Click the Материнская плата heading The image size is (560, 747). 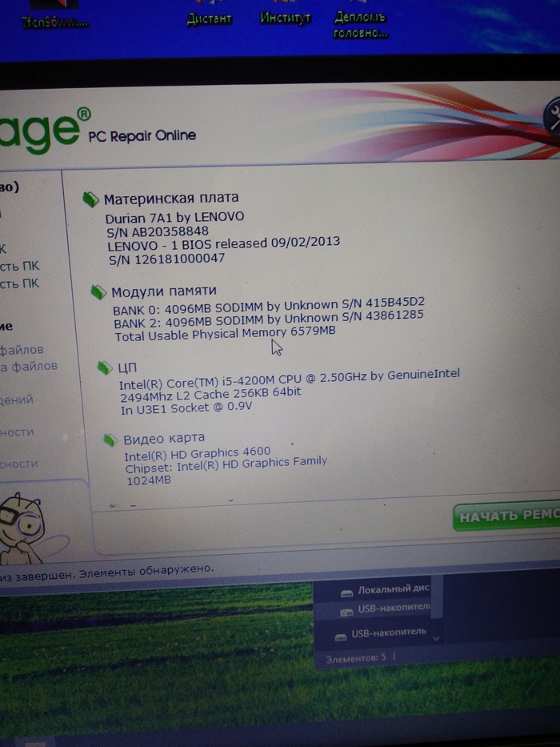tap(171, 199)
